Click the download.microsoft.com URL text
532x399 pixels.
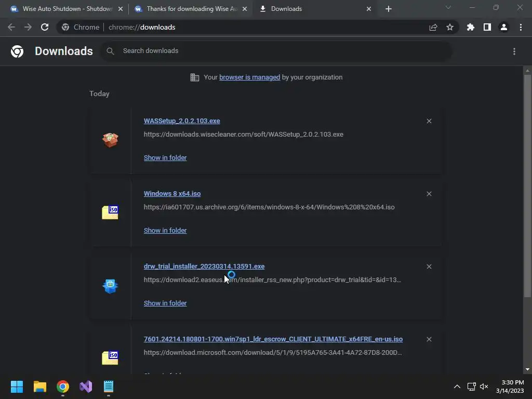pyautogui.click(x=273, y=353)
